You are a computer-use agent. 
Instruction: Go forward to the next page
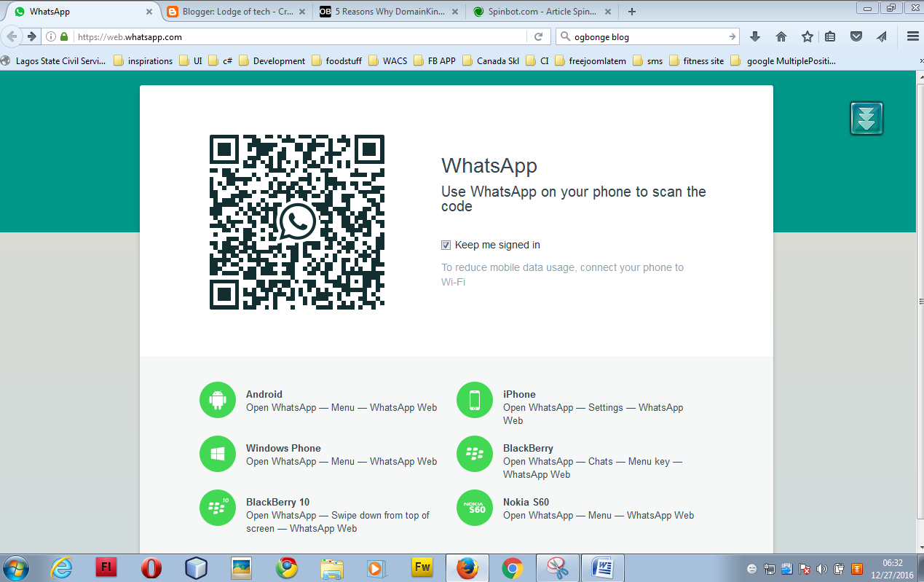click(31, 36)
